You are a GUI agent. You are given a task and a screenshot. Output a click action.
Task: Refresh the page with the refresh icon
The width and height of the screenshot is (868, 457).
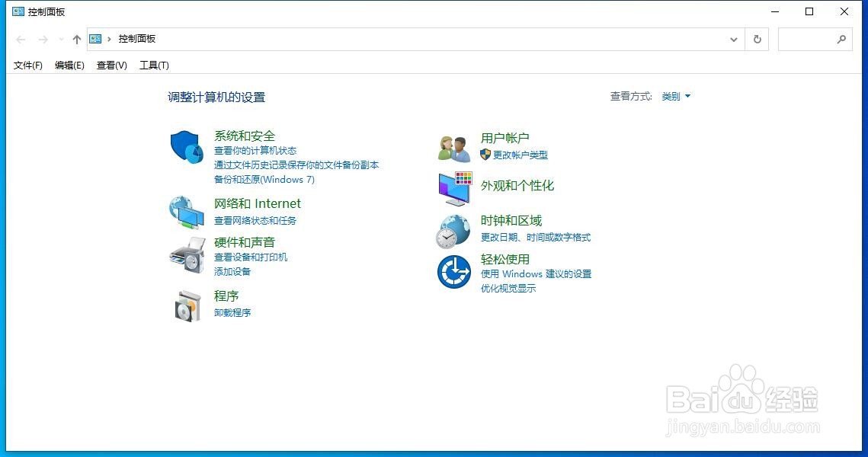click(757, 39)
